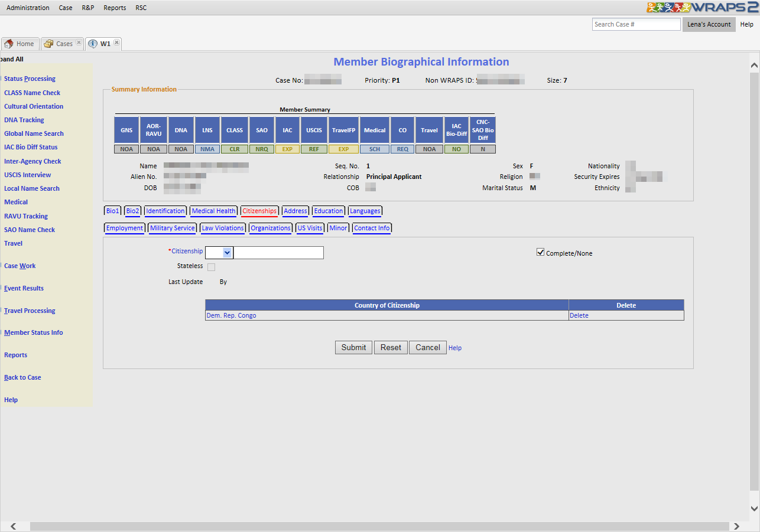Open the R&P menu
Screen dimensions: 760x532
click(88, 8)
